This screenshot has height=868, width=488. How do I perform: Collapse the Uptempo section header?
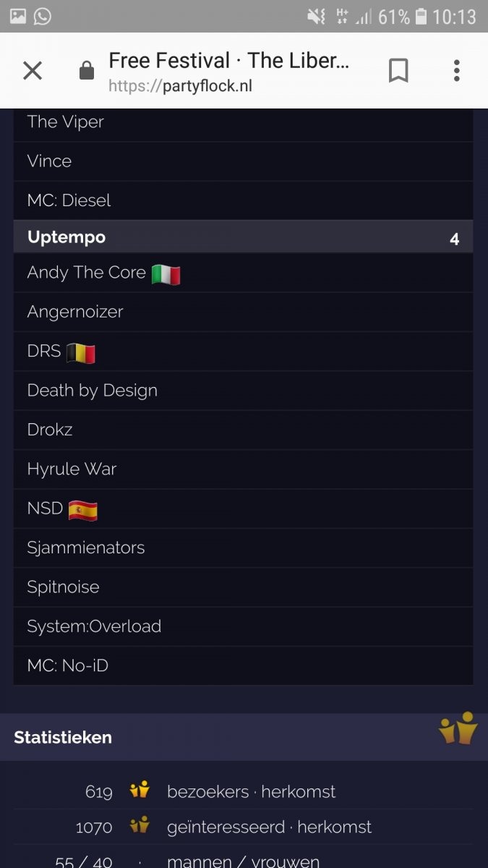(x=65, y=237)
